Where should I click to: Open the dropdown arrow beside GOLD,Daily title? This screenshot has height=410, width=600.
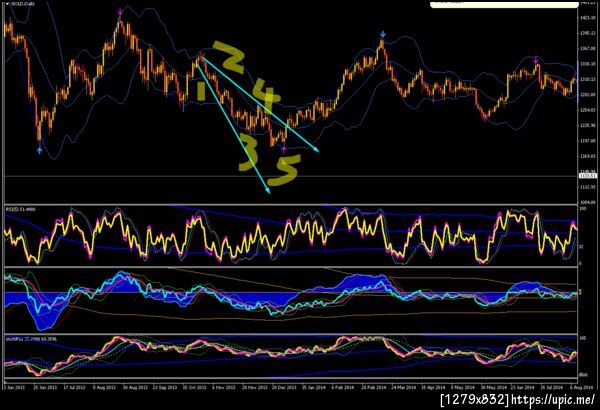pos(7,4)
